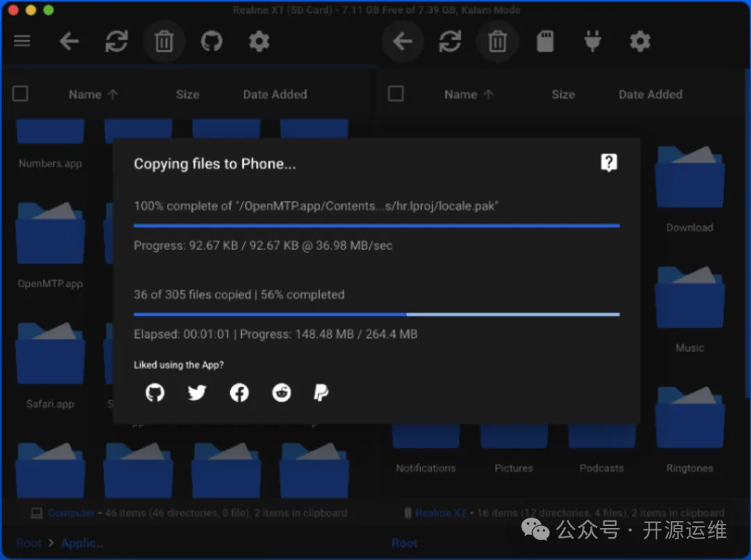Click the PayPal donate icon
The width and height of the screenshot is (751, 560).
point(321,393)
